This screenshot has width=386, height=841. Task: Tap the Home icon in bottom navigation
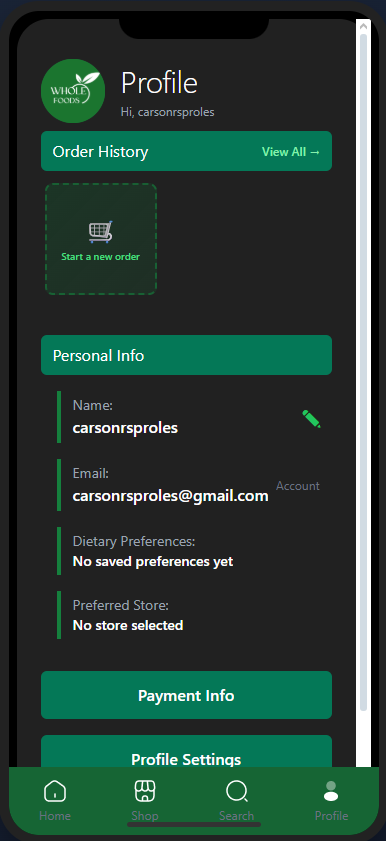click(55, 791)
